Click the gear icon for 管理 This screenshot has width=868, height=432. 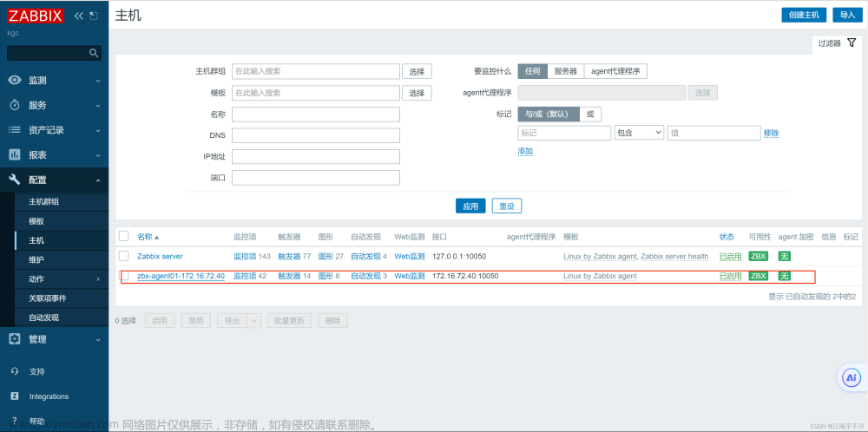point(15,339)
